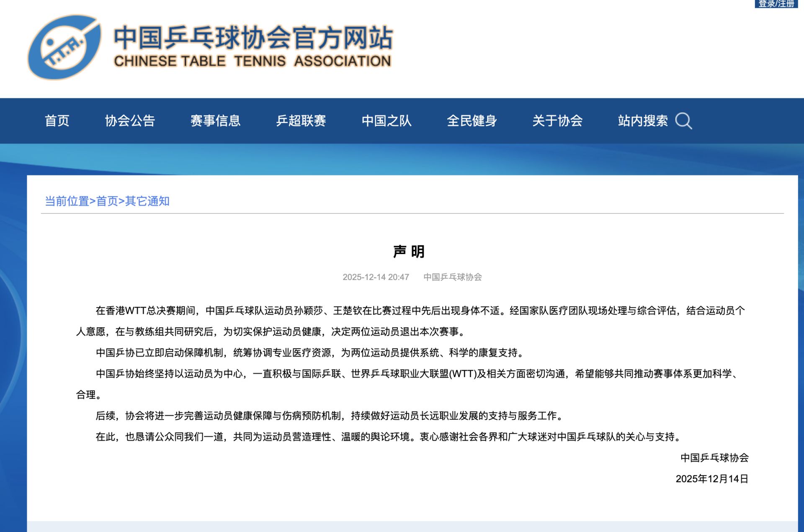The image size is (804, 532).
Task: Select 首页 in the navigation bar
Action: [x=57, y=121]
